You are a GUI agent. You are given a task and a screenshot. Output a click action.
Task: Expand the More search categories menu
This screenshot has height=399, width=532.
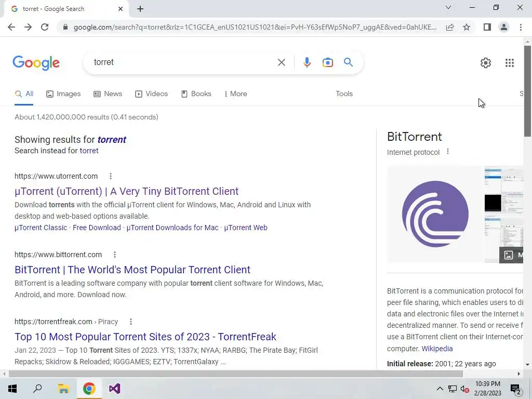coord(235,94)
